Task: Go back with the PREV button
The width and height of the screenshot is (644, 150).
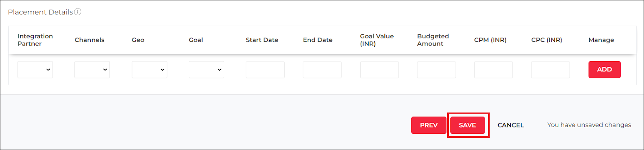Action: coord(429,125)
